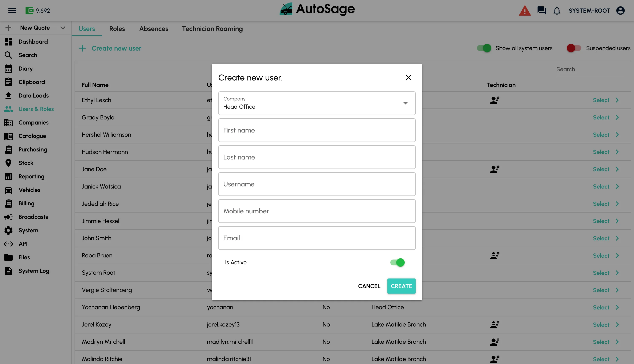Click the CANCEL button
The image size is (634, 364).
click(369, 286)
